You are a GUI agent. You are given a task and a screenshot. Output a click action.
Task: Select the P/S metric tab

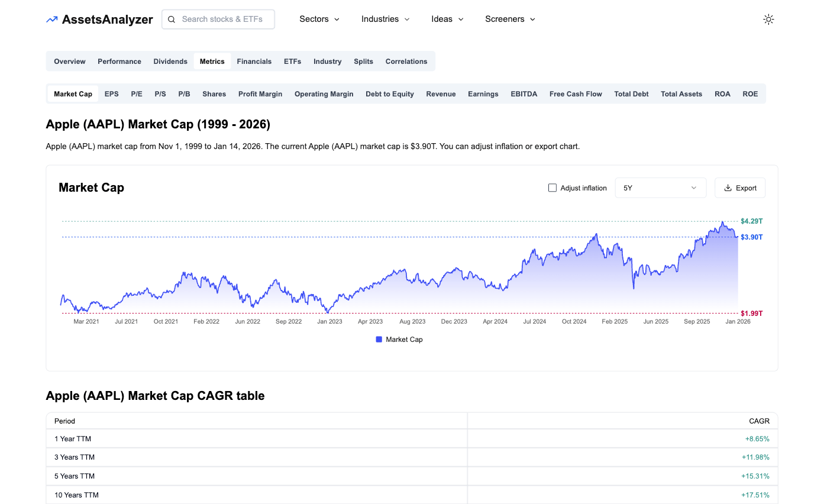pyautogui.click(x=160, y=94)
